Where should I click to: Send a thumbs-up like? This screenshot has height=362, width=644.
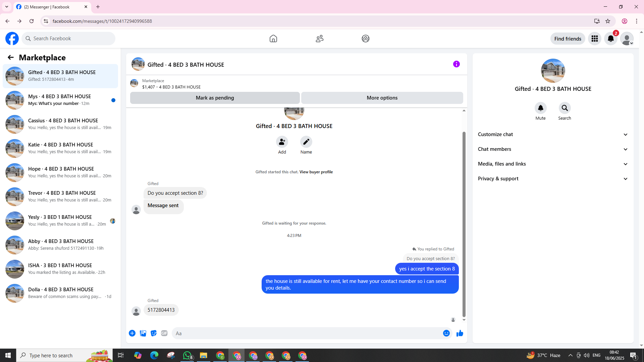click(460, 333)
